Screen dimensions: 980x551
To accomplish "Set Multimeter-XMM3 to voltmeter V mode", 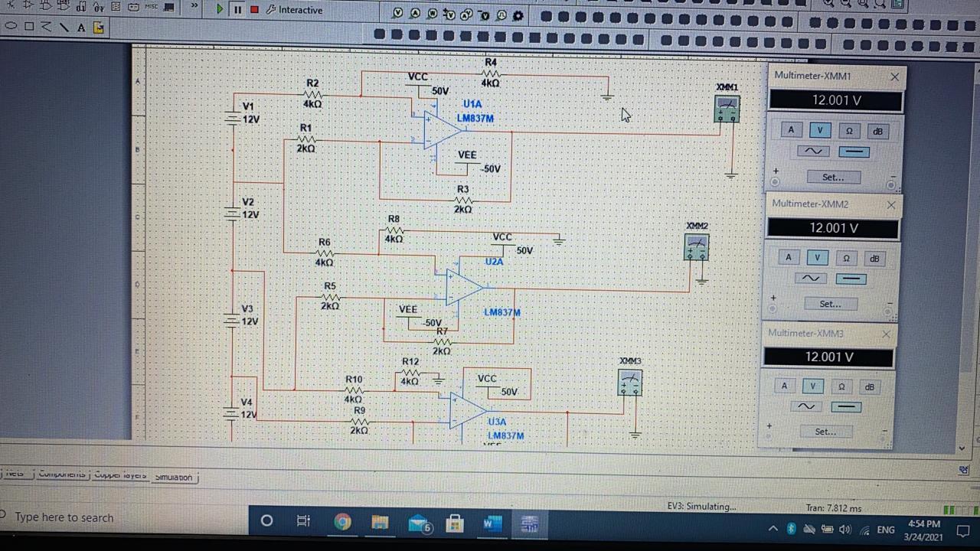I will click(x=812, y=386).
